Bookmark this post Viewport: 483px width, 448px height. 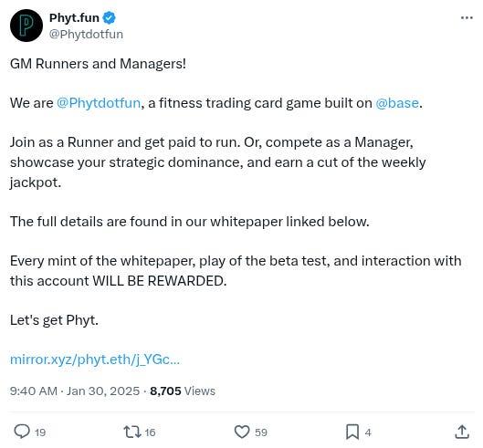pyautogui.click(x=352, y=432)
